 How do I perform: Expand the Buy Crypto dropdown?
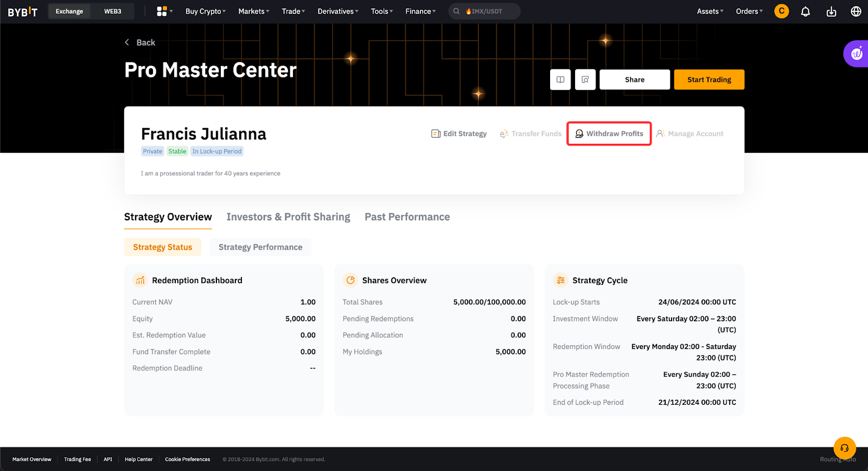point(206,11)
